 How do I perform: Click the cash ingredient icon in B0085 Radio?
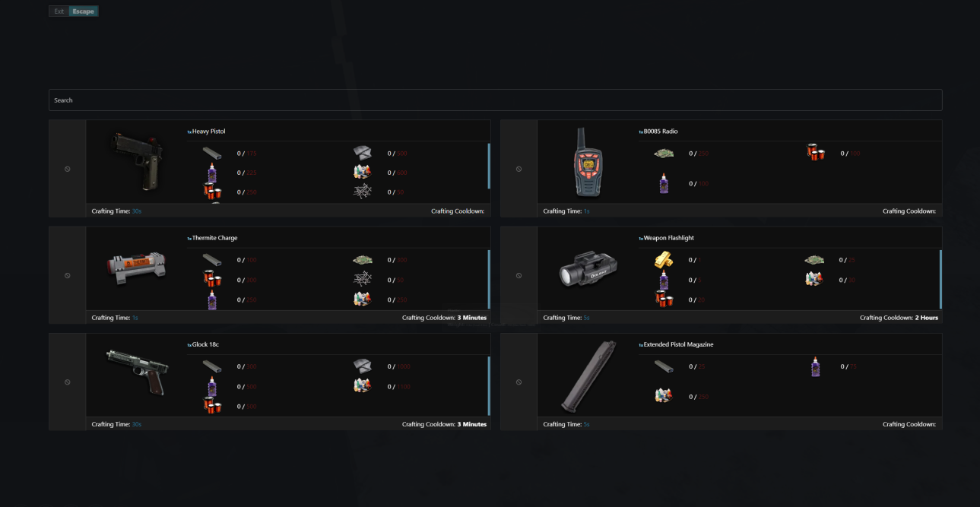point(664,154)
